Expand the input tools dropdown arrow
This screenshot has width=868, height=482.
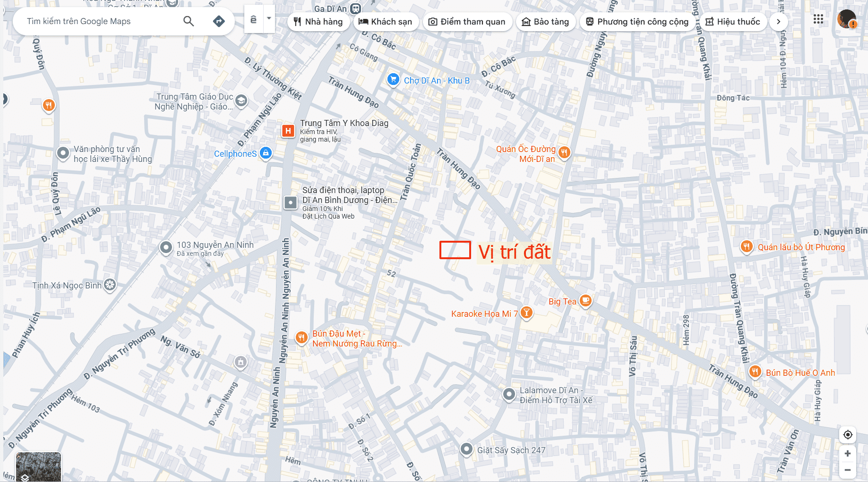click(269, 19)
